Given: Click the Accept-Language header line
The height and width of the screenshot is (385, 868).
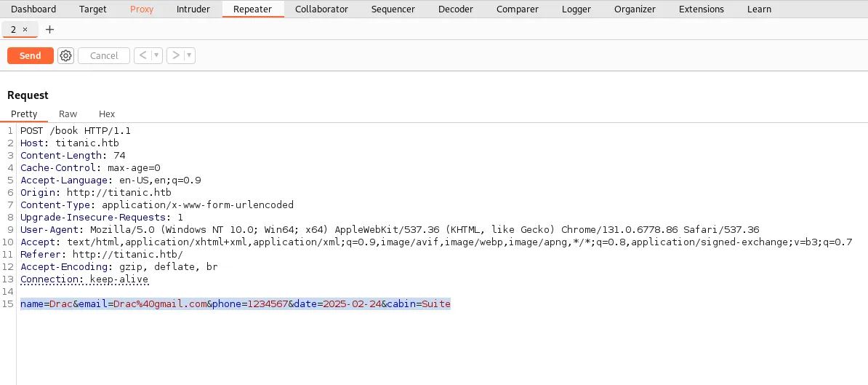Looking at the screenshot, I should (110, 180).
